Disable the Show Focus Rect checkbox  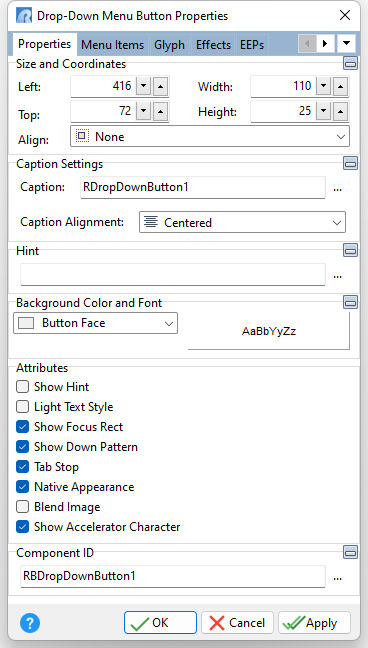click(22, 427)
